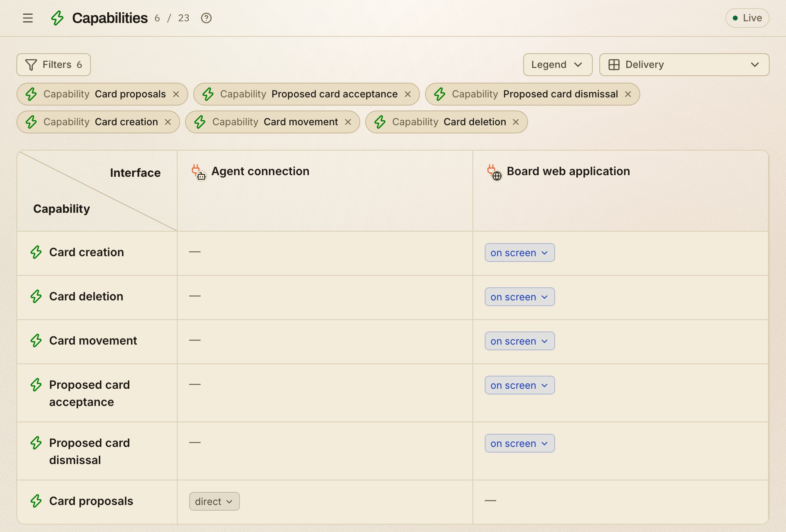The height and width of the screenshot is (532, 786).
Task: Click the Agent connection plug icon
Action: coord(199,172)
